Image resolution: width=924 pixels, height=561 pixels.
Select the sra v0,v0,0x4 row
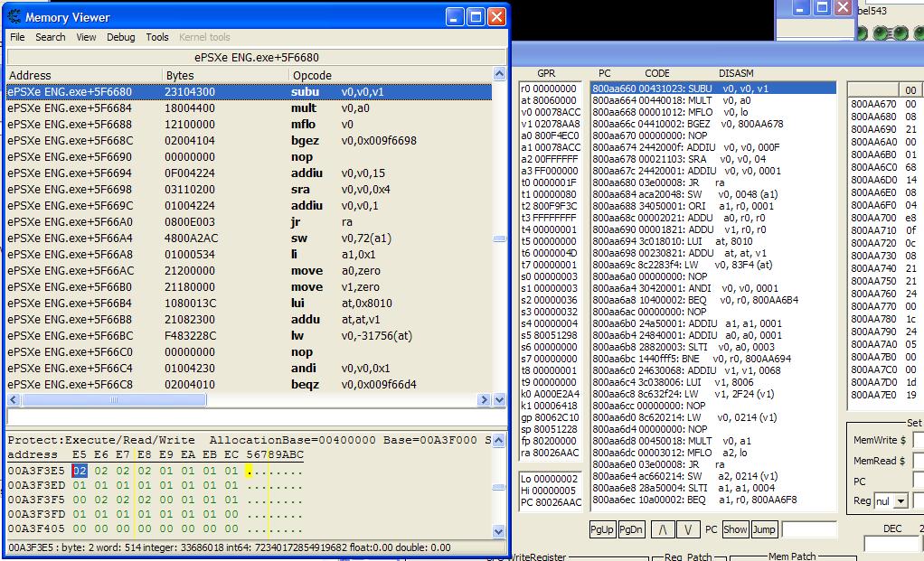(x=249, y=190)
